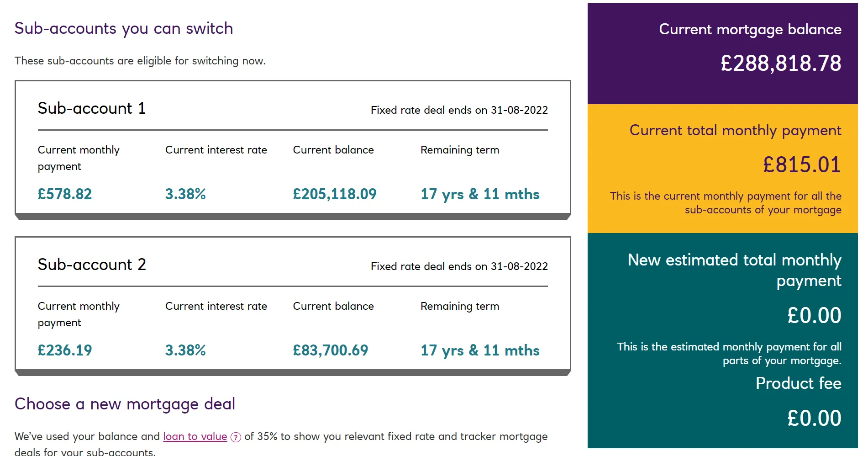868x456 pixels.
Task: Click the Product fee heading
Action: click(x=798, y=383)
